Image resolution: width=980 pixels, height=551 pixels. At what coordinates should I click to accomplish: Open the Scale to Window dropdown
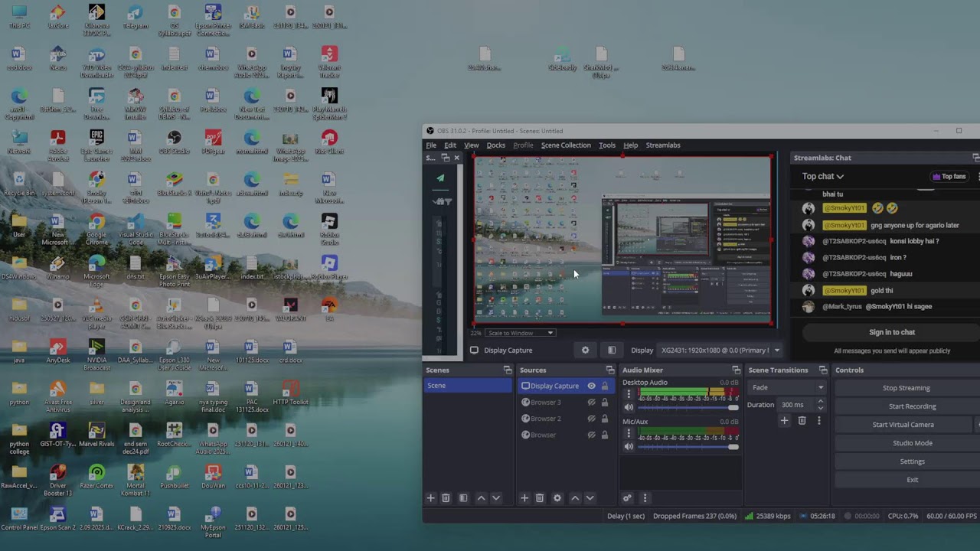(x=520, y=333)
